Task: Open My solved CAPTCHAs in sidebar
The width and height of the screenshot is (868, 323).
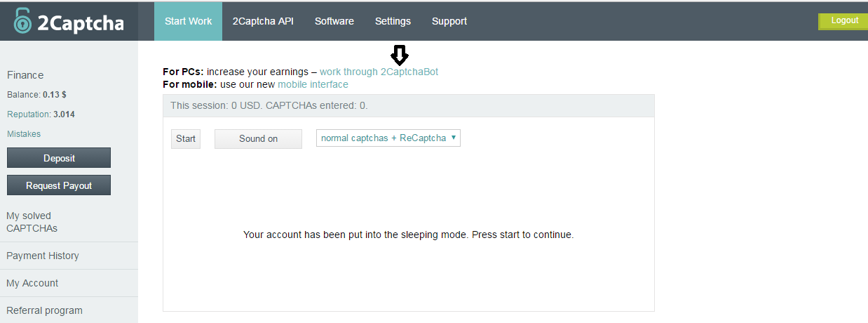Action: 32,222
